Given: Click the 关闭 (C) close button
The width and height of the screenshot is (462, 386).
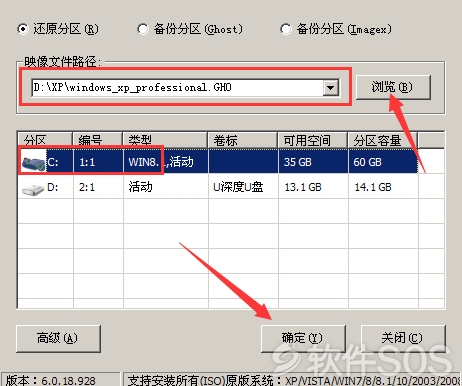Looking at the screenshot, I should 403,338.
